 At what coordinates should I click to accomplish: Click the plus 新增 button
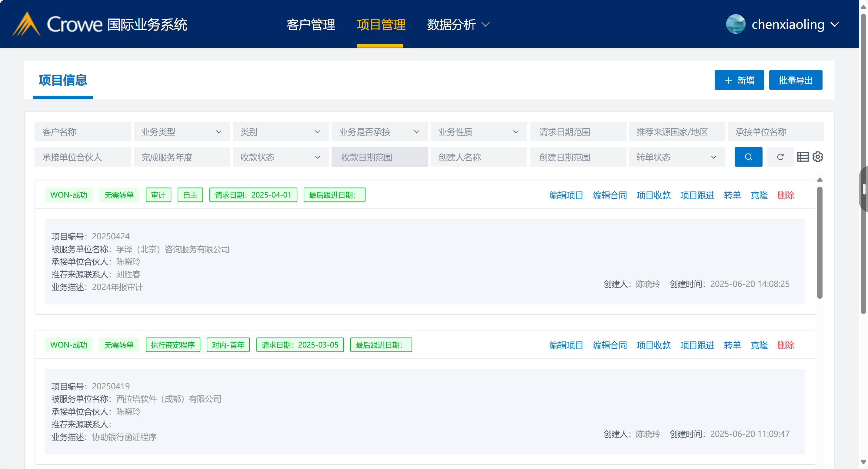click(739, 80)
